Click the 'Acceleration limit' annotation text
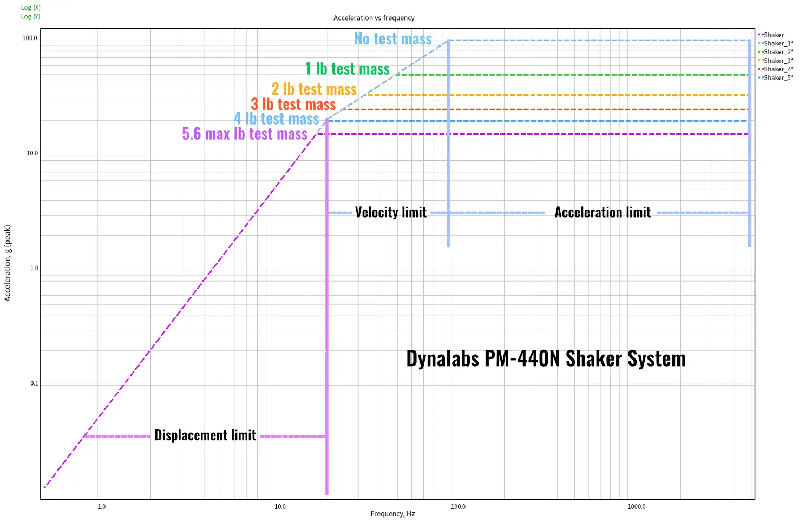Screen dimensions: 812x522 click(602, 212)
